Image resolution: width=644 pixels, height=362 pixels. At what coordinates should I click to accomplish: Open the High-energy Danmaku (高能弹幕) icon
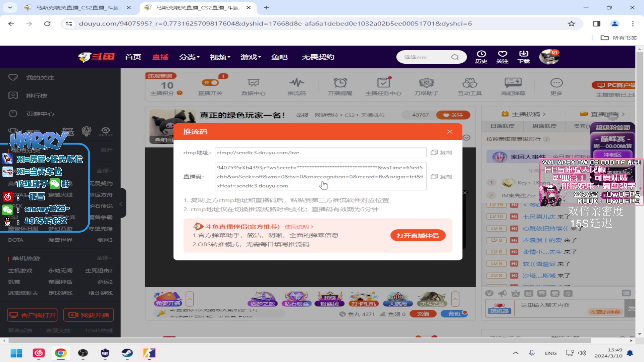513,86
